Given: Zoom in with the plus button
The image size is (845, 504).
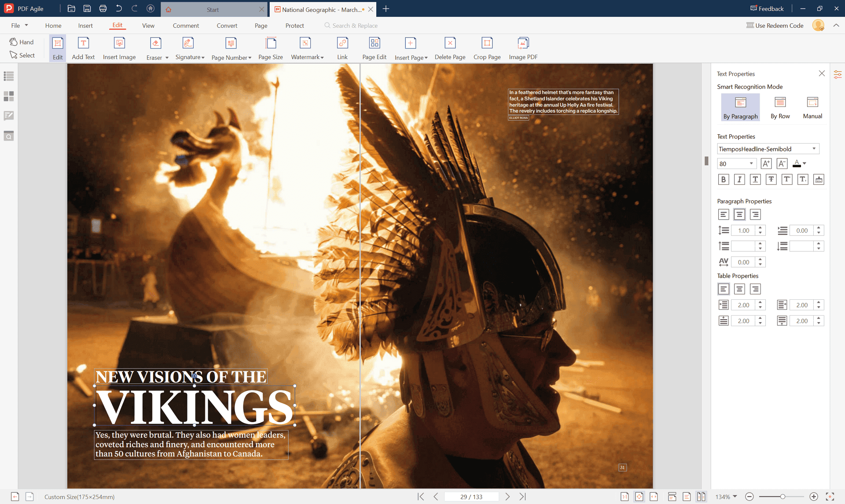Looking at the screenshot, I should click(x=814, y=497).
